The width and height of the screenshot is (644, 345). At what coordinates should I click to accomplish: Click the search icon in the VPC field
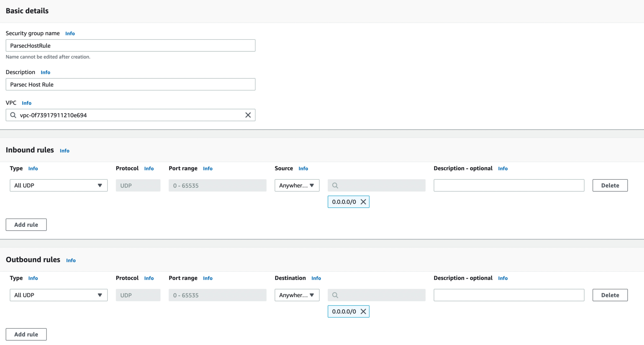pos(13,115)
